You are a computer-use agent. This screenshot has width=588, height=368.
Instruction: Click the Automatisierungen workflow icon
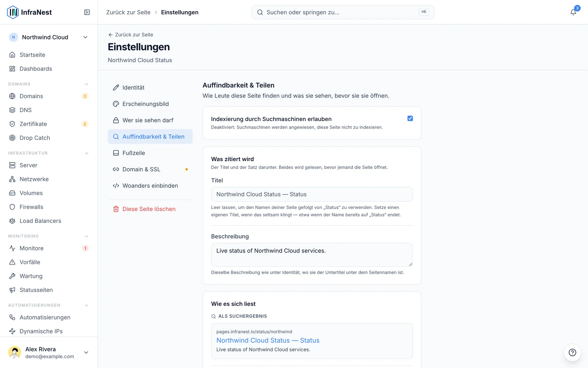(12, 317)
